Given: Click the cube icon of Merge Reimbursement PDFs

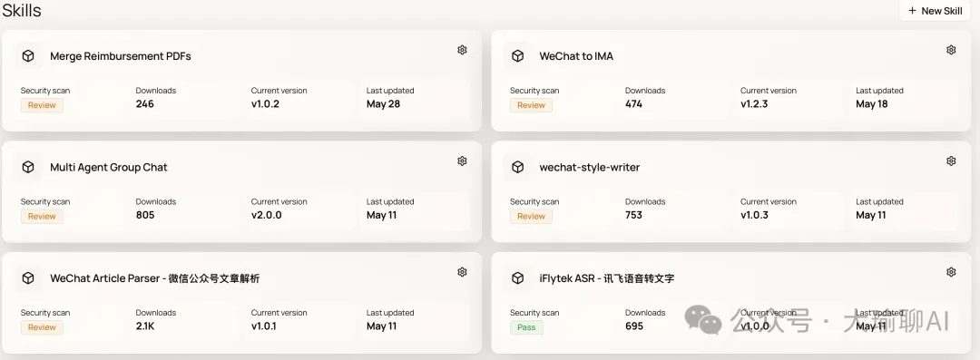Looking at the screenshot, I should point(28,56).
